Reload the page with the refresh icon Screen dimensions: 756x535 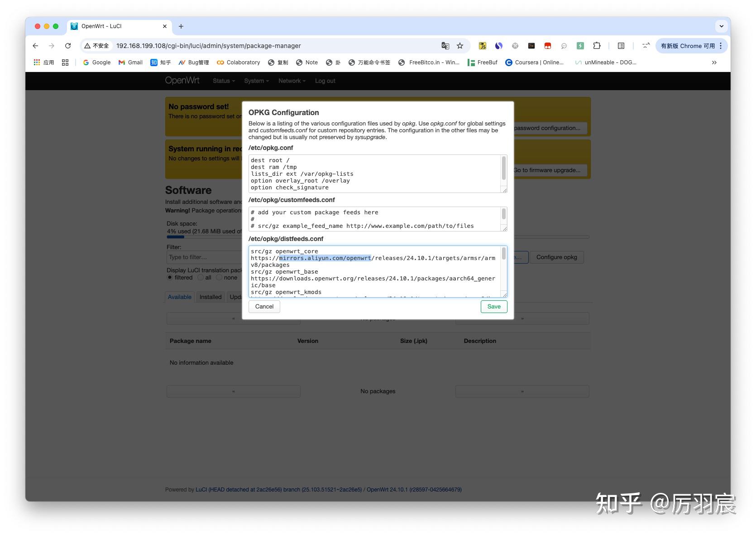coord(68,46)
